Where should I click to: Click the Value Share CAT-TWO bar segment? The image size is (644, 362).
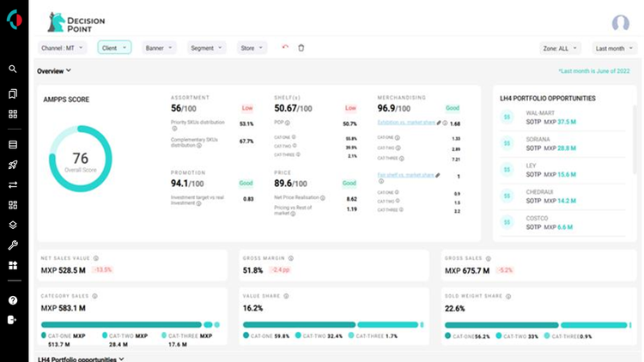point(387,324)
